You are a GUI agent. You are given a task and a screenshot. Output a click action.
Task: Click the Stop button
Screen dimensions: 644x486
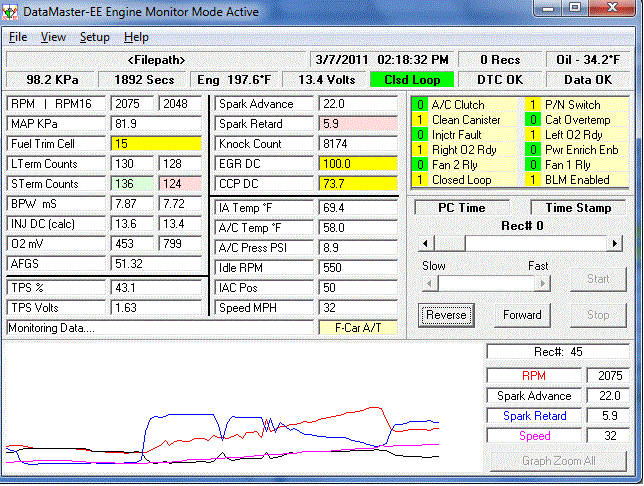598,315
